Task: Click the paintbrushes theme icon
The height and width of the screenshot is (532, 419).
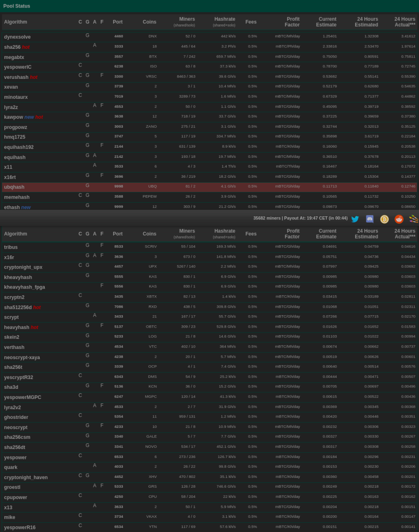Action: [413, 219]
